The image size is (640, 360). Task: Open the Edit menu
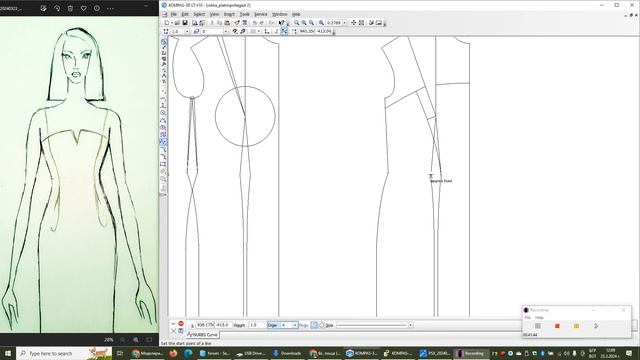point(185,14)
